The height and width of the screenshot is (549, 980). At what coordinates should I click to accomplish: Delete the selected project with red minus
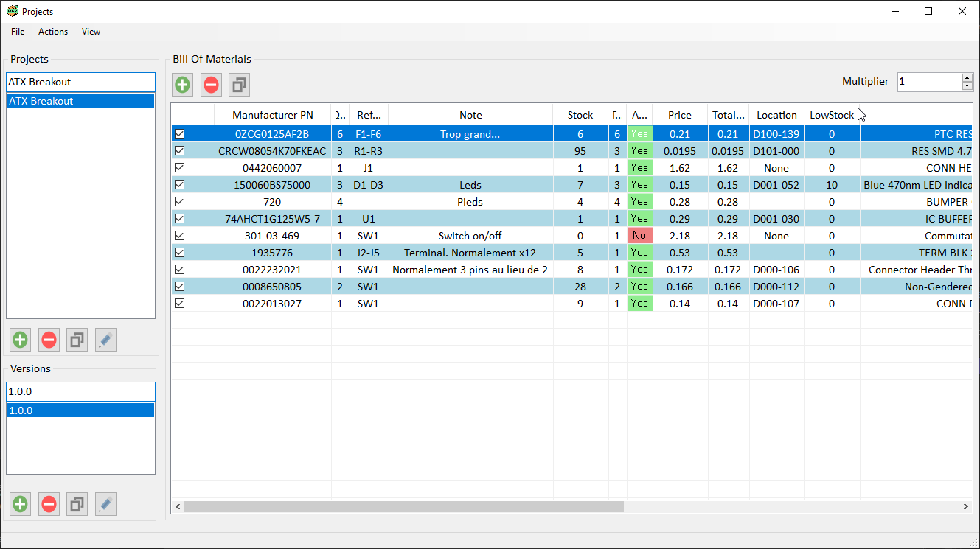tap(49, 340)
